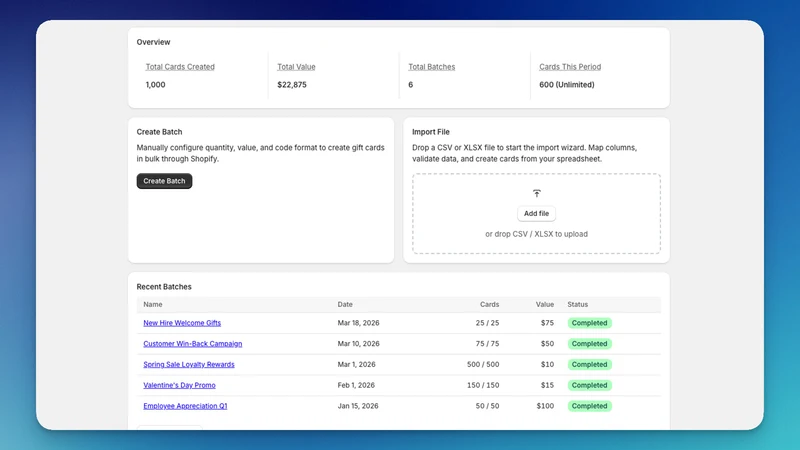Open the Valentine's Day Promo batch
Viewport: 800px width, 450px height.
tap(180, 385)
